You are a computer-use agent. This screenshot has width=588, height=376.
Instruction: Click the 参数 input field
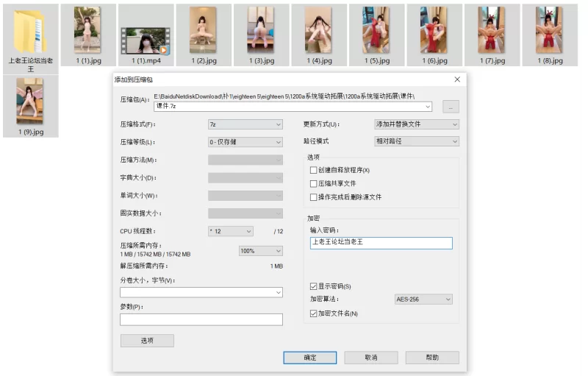[x=201, y=319]
